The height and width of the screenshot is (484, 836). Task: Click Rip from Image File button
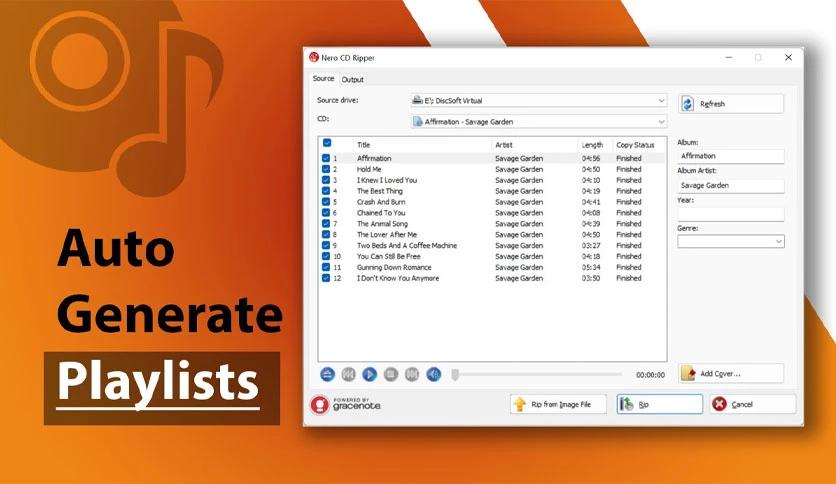pos(558,405)
